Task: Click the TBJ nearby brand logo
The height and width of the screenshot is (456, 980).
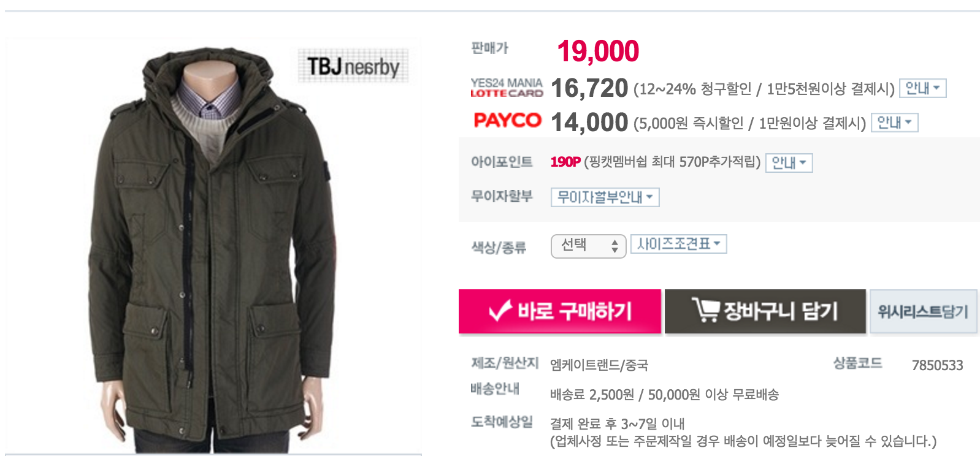Action: pos(353,66)
